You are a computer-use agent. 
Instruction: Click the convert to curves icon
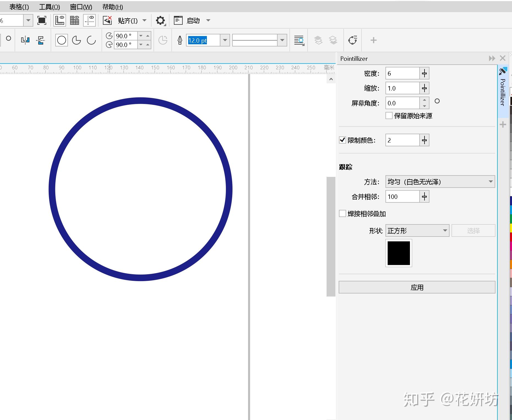pyautogui.click(x=353, y=40)
